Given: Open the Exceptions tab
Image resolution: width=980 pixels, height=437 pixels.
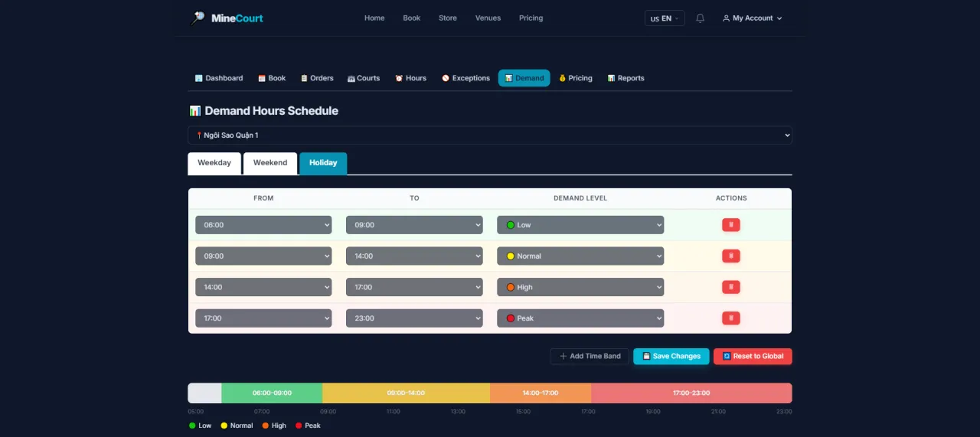Looking at the screenshot, I should [466, 78].
